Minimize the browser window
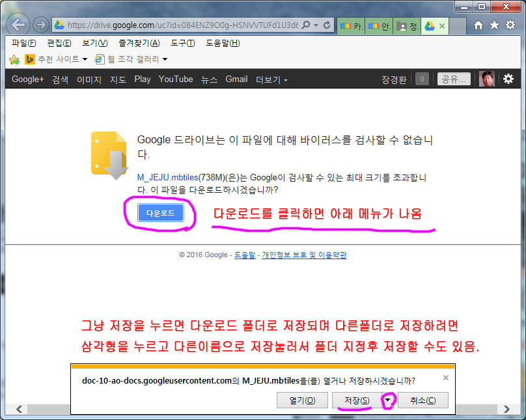 464,7
